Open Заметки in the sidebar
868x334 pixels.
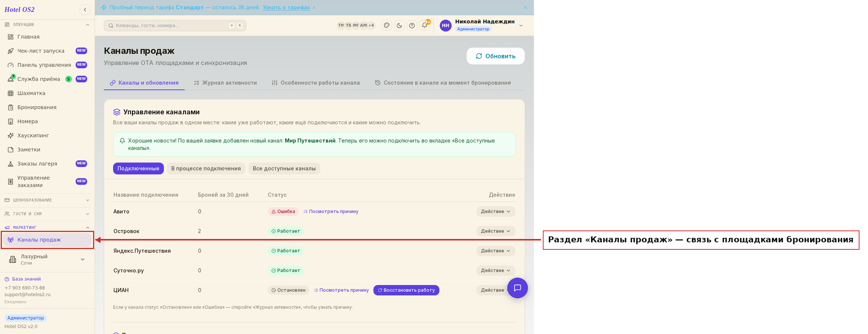pos(47,150)
